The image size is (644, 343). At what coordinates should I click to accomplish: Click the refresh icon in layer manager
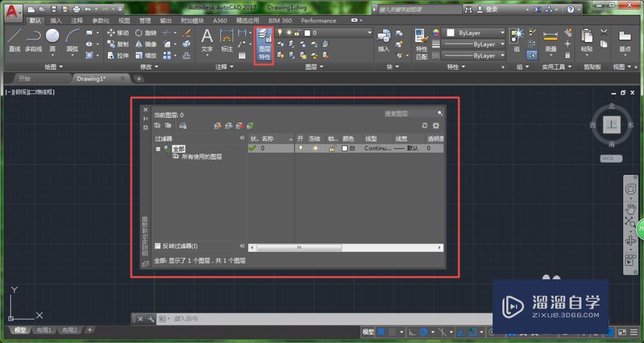(424, 125)
